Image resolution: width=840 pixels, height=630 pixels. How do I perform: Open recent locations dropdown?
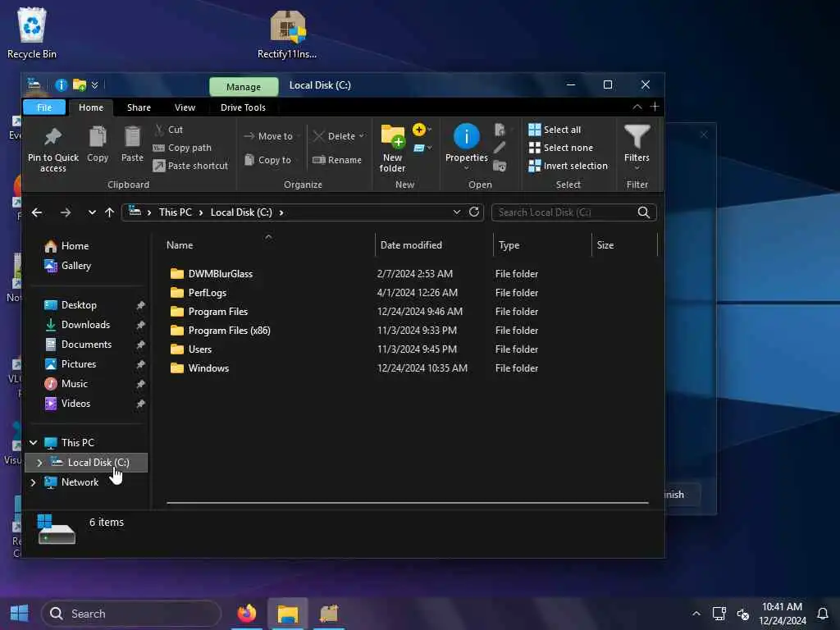click(x=92, y=212)
